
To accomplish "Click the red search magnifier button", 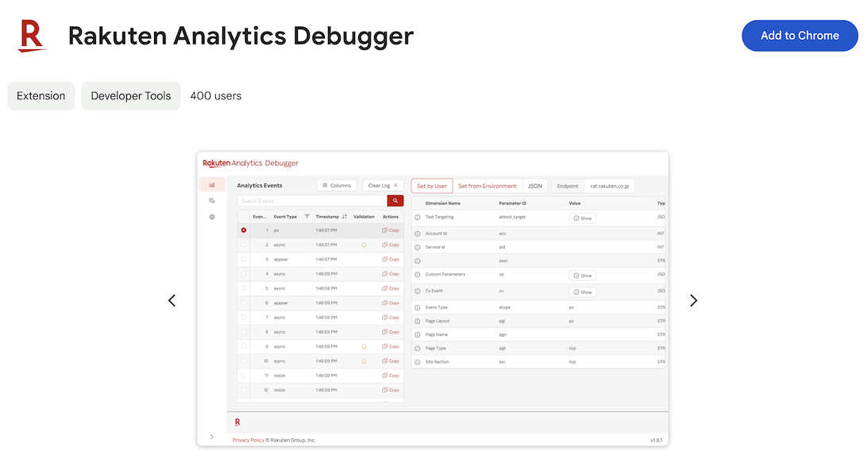I will (395, 201).
